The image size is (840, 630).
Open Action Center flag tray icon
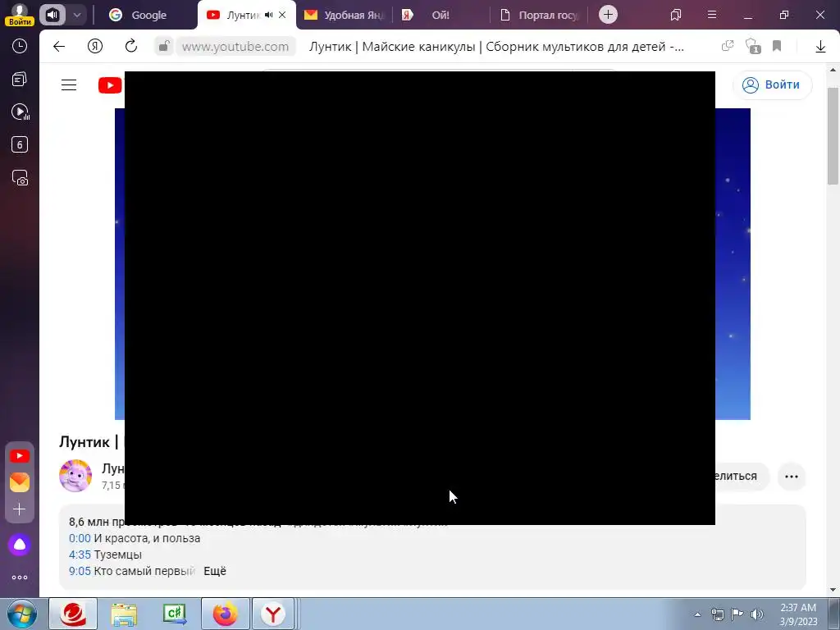[737, 614]
